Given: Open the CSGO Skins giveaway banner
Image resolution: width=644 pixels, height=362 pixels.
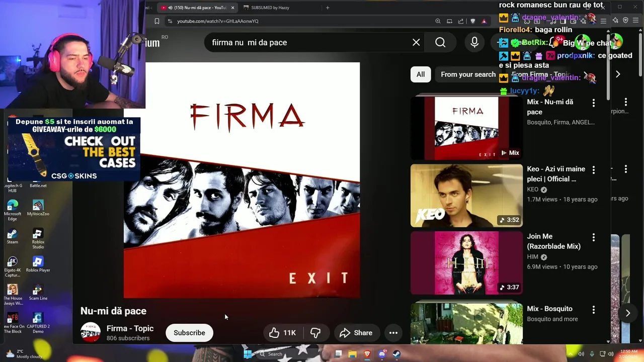Looking at the screenshot, I should tap(73, 149).
